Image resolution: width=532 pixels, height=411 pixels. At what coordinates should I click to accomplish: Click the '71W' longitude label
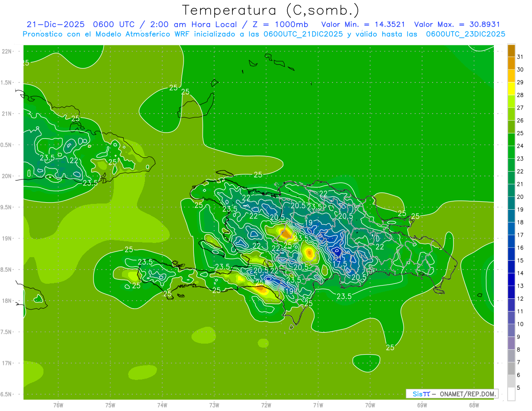(x=318, y=405)
